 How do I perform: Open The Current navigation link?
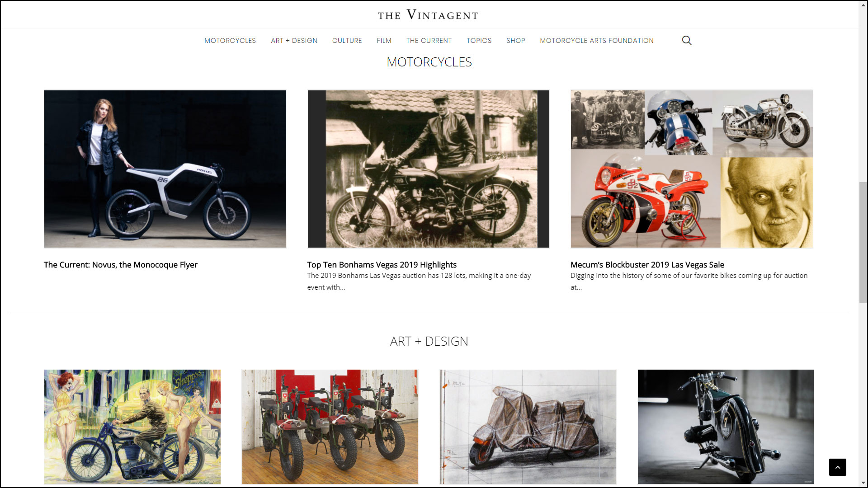pos(429,41)
